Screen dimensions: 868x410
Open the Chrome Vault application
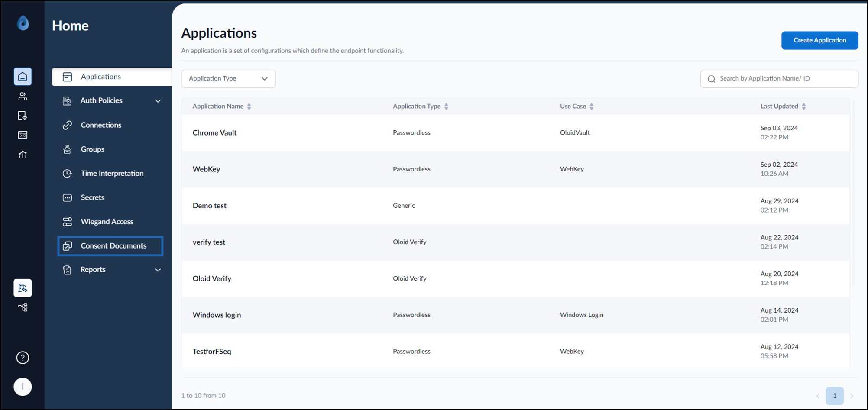click(x=214, y=133)
